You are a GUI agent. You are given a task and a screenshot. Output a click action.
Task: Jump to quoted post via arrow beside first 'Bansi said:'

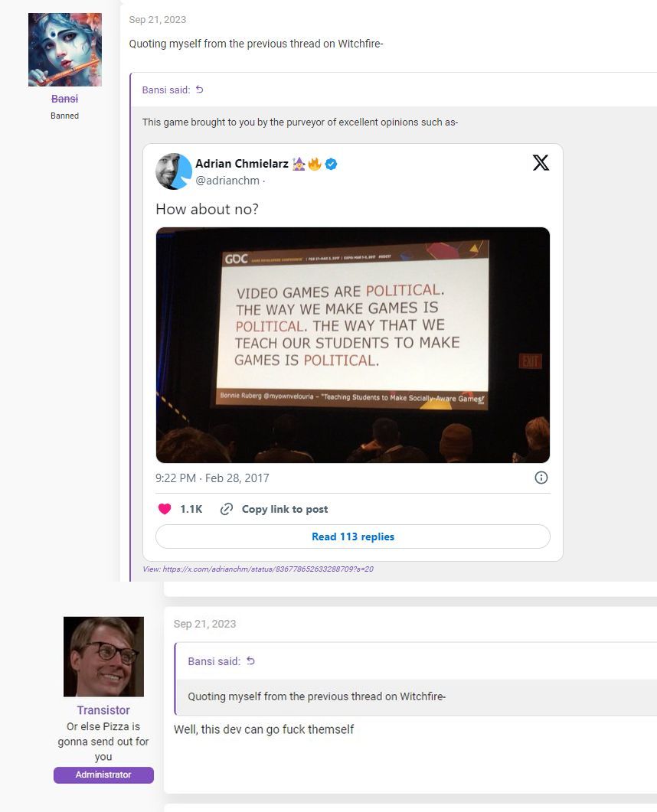tap(200, 90)
